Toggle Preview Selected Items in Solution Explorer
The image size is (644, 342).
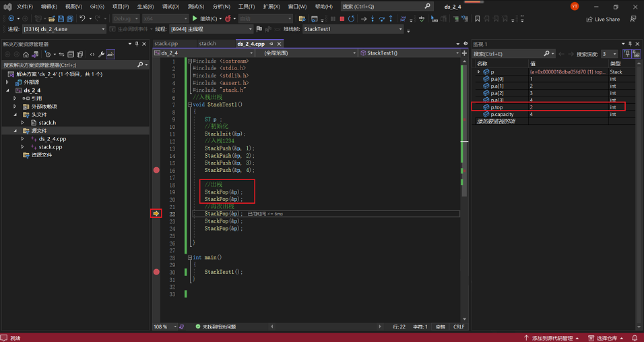click(x=110, y=54)
